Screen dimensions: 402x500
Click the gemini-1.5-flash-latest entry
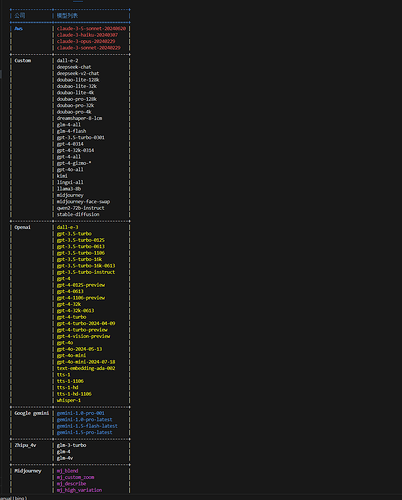[x=87, y=426]
